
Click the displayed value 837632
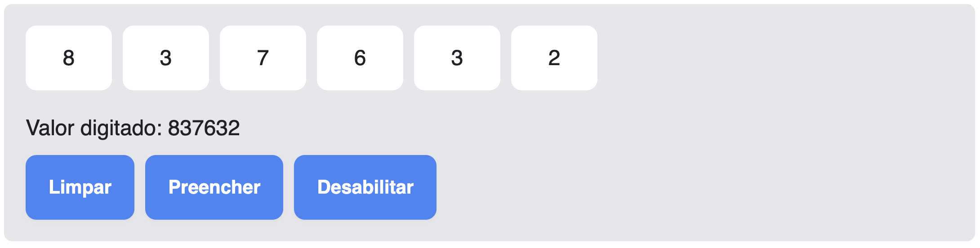[x=204, y=128]
